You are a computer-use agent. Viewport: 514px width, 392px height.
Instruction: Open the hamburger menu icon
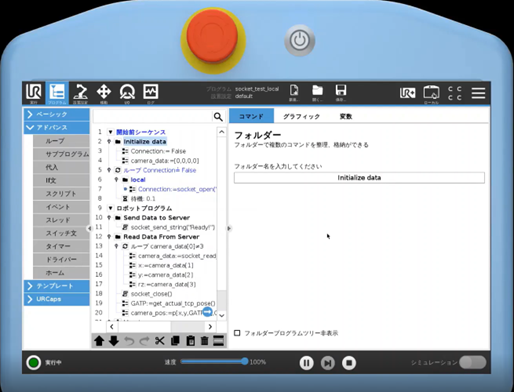coord(478,93)
